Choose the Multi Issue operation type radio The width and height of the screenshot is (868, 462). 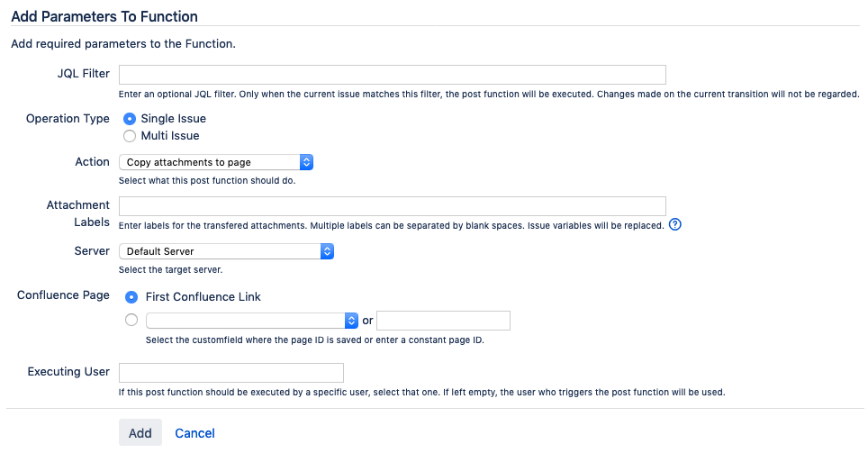click(x=130, y=136)
